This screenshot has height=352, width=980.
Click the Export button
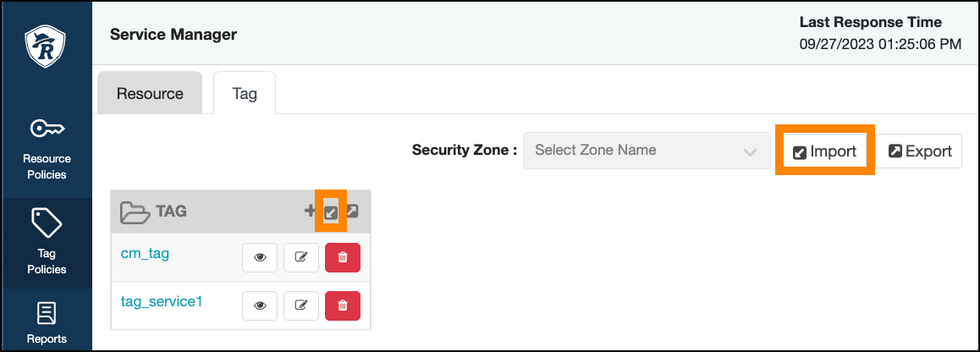[919, 152]
